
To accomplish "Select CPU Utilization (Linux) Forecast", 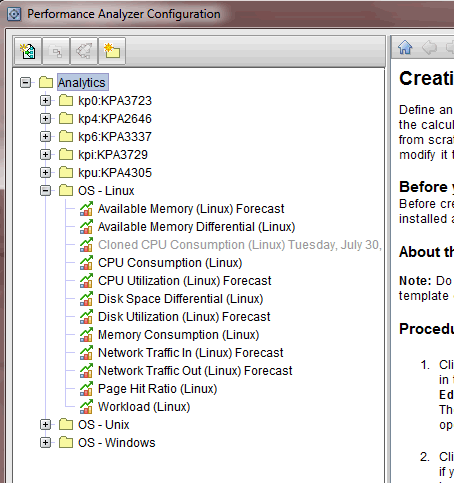I will point(185,281).
